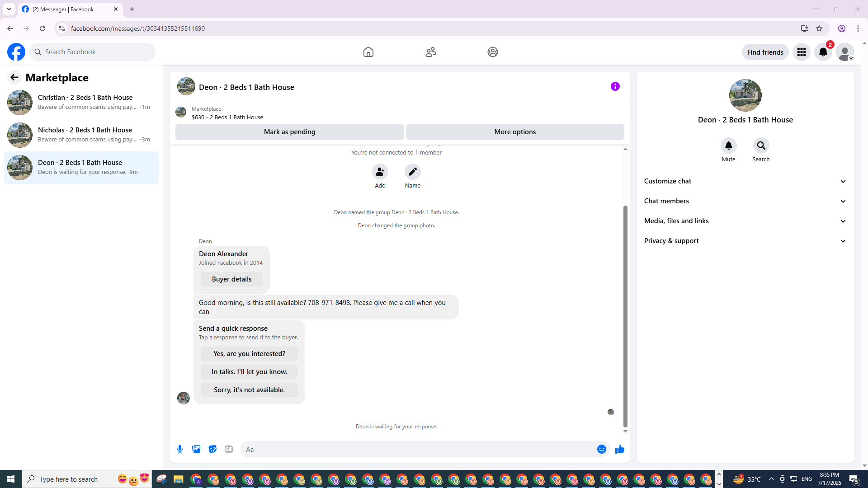
Task: View site information icon in address bar
Action: pos(62,28)
